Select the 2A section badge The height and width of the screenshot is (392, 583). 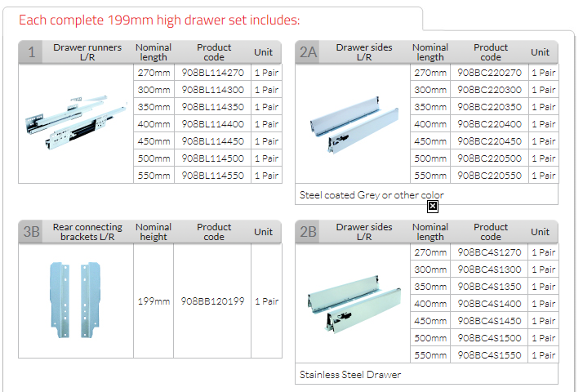point(308,52)
